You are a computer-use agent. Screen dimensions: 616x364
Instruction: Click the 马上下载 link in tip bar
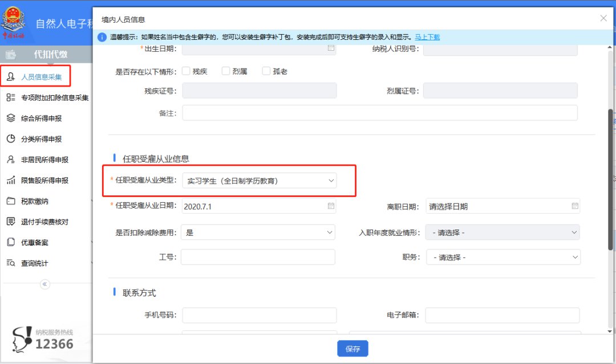[427, 37]
